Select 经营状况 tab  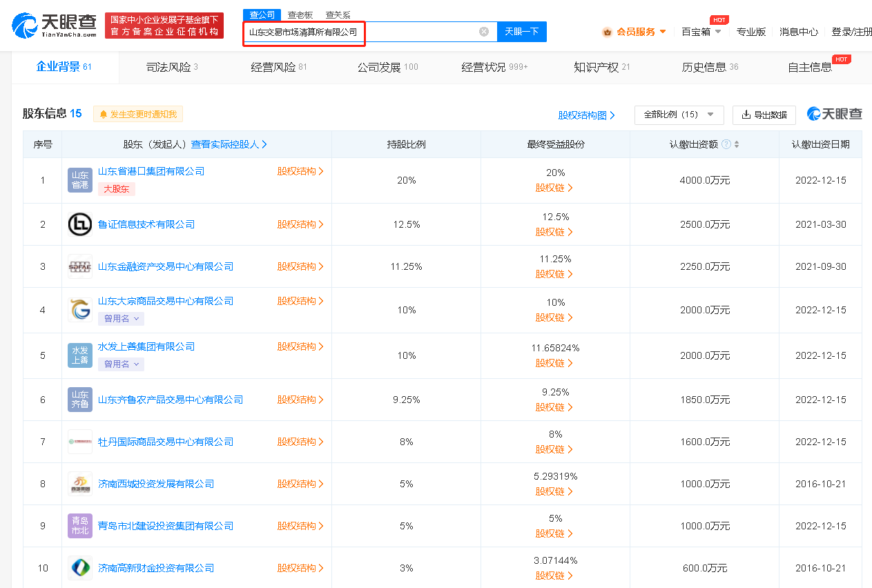(x=494, y=67)
